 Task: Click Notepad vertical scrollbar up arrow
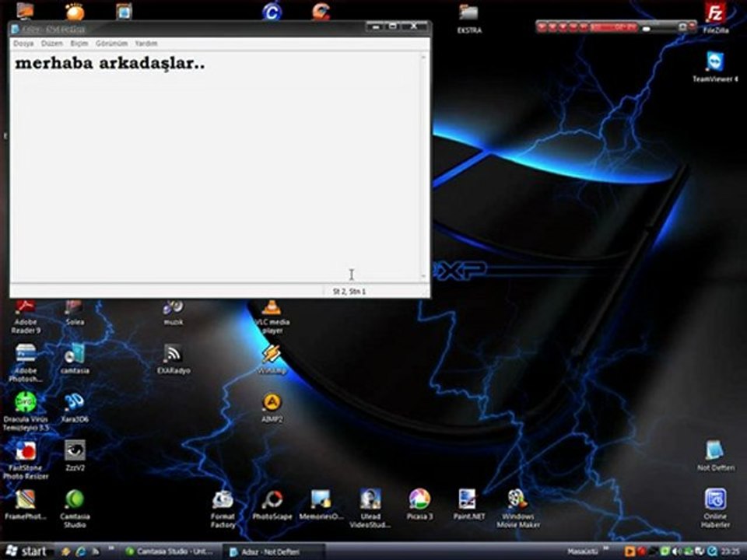(x=423, y=57)
